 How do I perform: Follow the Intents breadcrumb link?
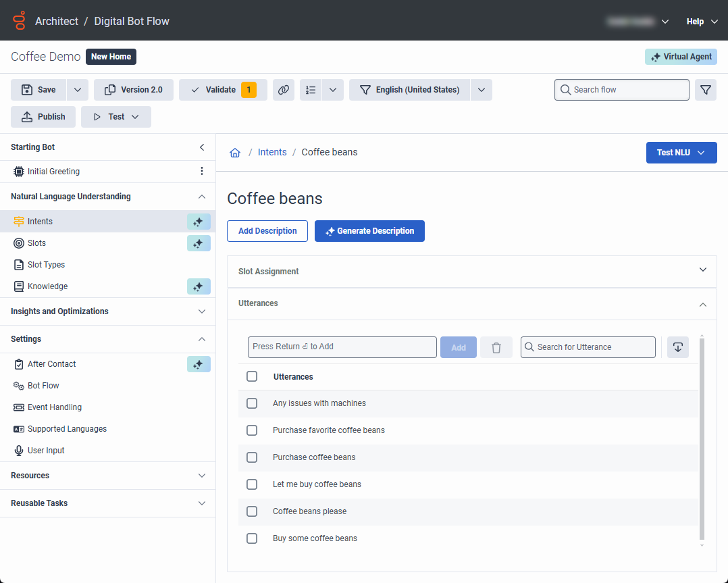coord(272,153)
